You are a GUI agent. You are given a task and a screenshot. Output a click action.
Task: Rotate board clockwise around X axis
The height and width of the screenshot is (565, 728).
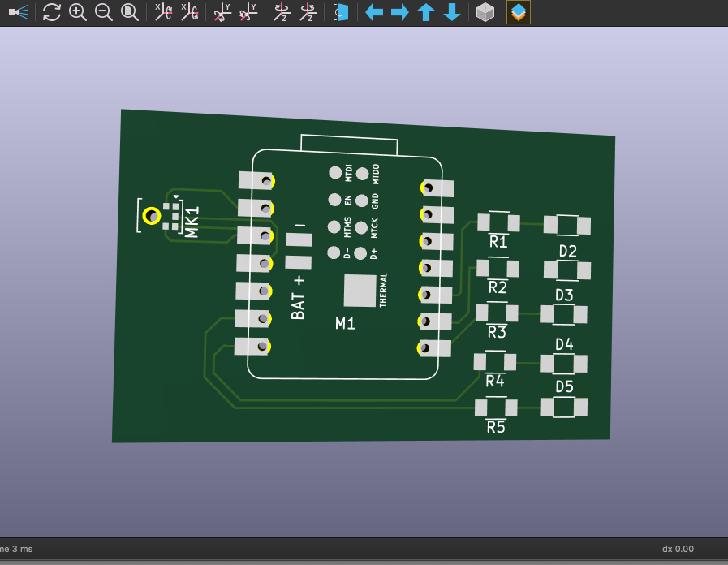tap(163, 12)
